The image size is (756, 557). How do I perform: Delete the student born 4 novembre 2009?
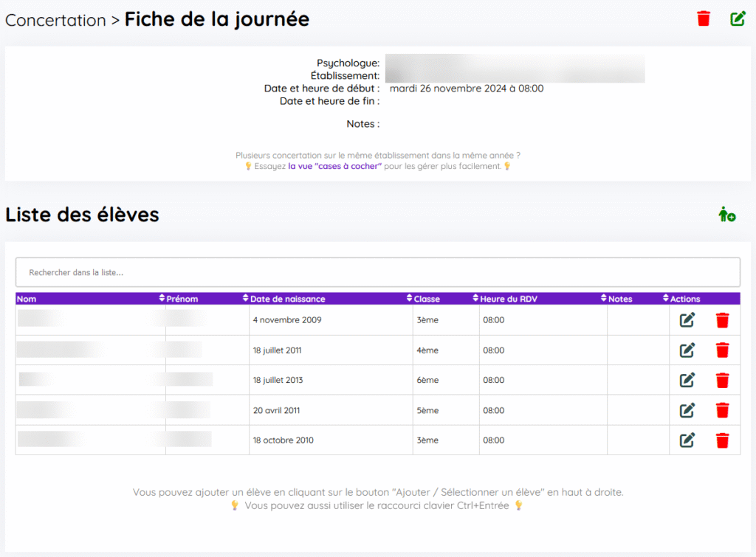tap(722, 320)
